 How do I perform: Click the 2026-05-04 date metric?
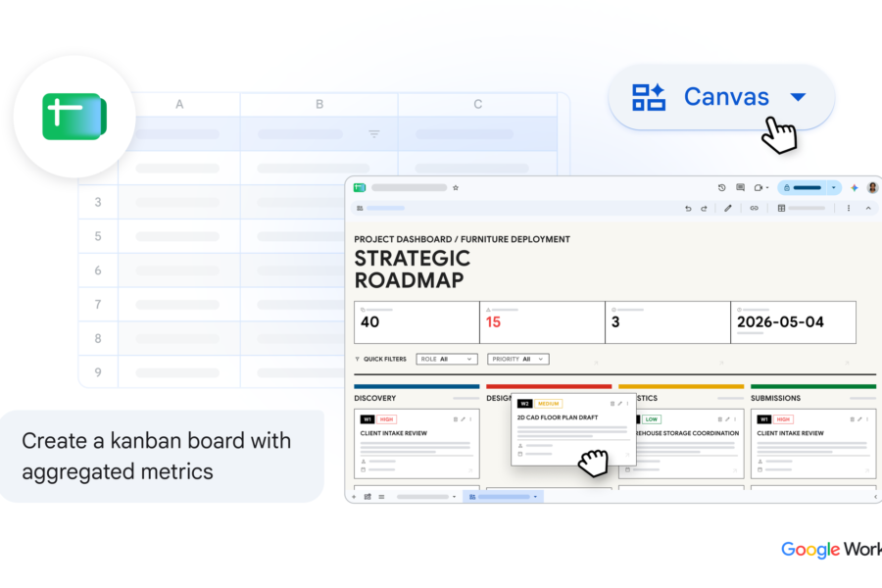point(793,322)
